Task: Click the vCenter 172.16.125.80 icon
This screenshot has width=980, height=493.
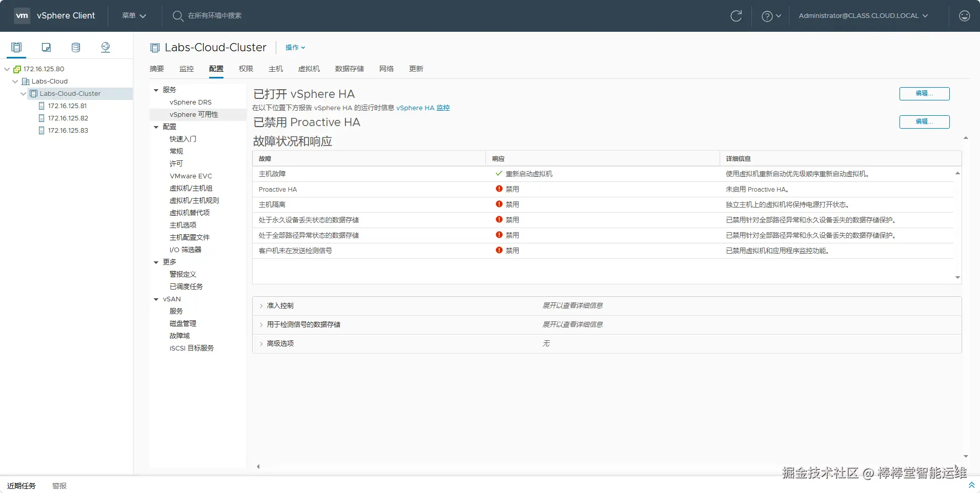Action: coord(17,69)
